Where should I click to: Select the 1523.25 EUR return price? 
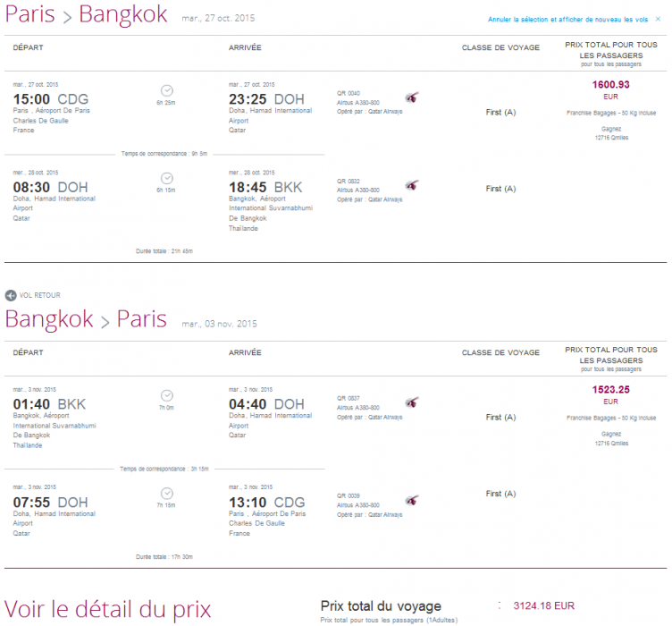(610, 390)
